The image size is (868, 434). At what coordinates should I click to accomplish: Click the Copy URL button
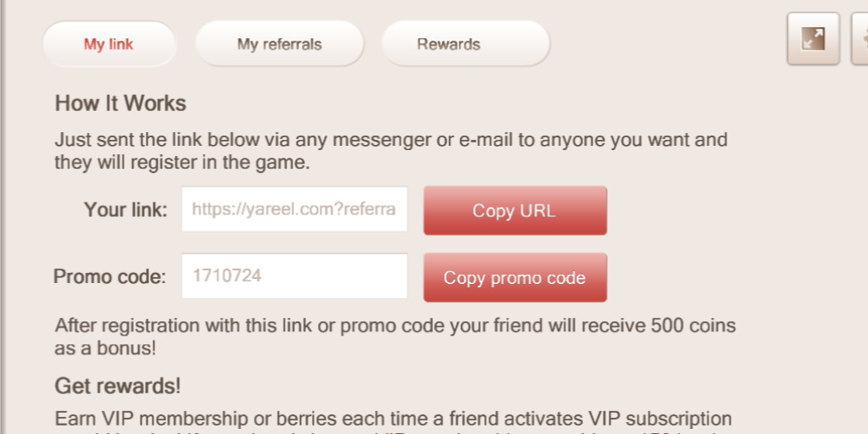tap(515, 210)
